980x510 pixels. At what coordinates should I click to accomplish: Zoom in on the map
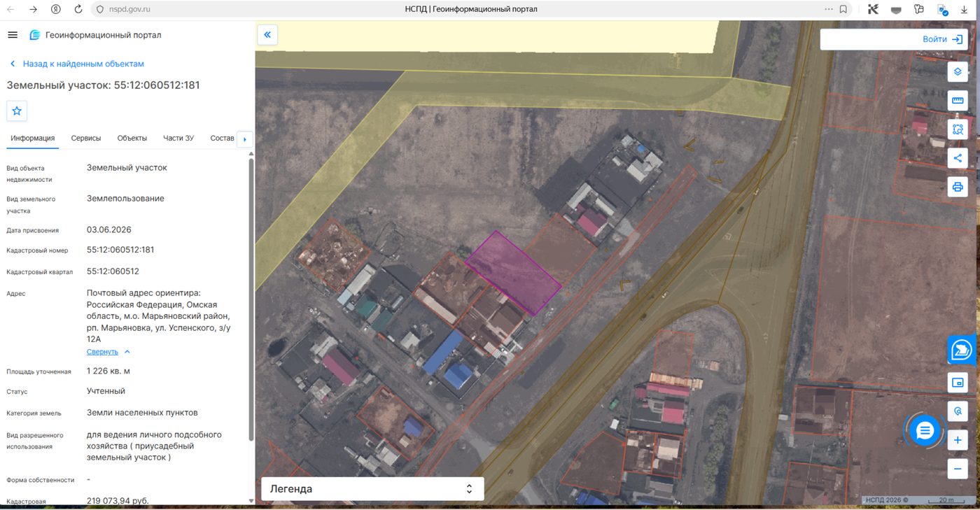[x=958, y=441]
